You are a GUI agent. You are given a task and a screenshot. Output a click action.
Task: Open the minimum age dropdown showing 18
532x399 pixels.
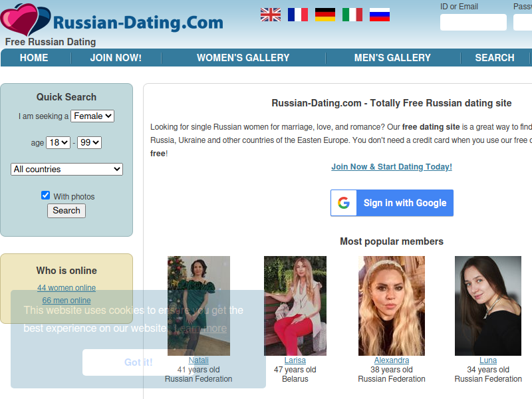[59, 142]
